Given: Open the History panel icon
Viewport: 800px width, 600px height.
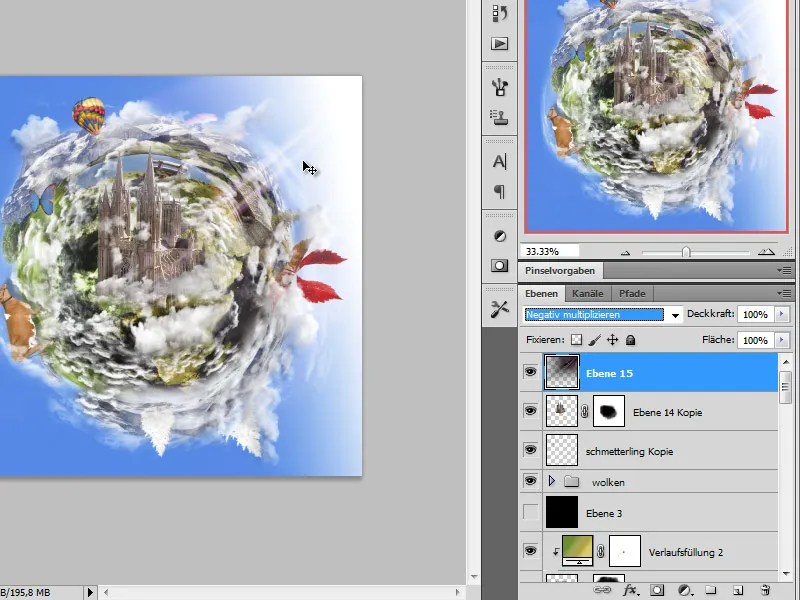Looking at the screenshot, I should click(x=499, y=13).
